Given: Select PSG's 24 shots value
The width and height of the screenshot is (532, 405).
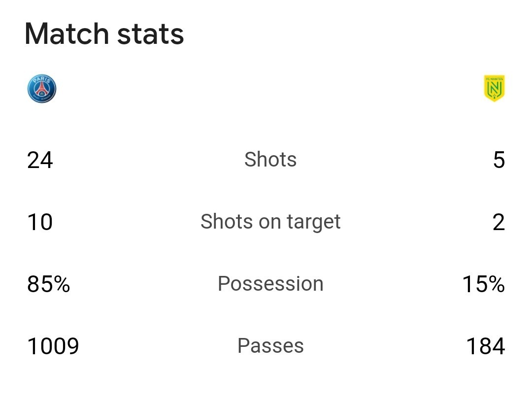Looking at the screenshot, I should point(40,160).
